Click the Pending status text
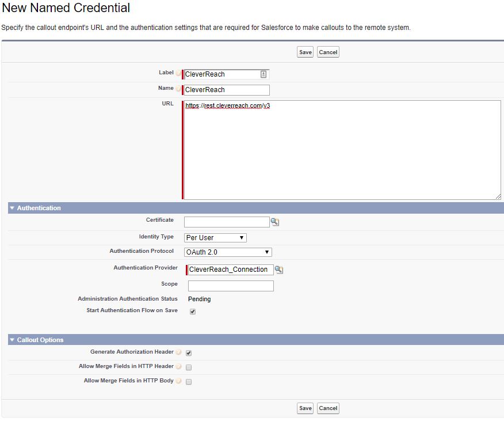Screen dimensions: 504x421 (199, 299)
